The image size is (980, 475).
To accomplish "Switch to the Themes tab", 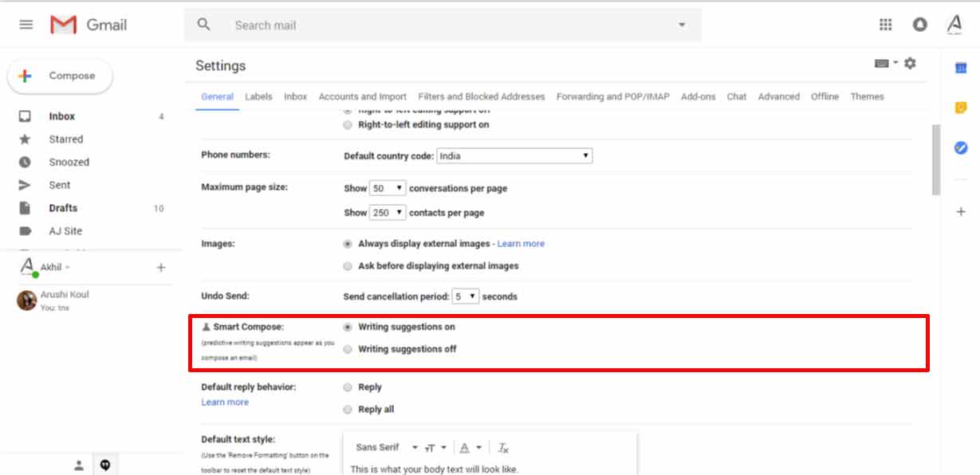I will tap(868, 96).
